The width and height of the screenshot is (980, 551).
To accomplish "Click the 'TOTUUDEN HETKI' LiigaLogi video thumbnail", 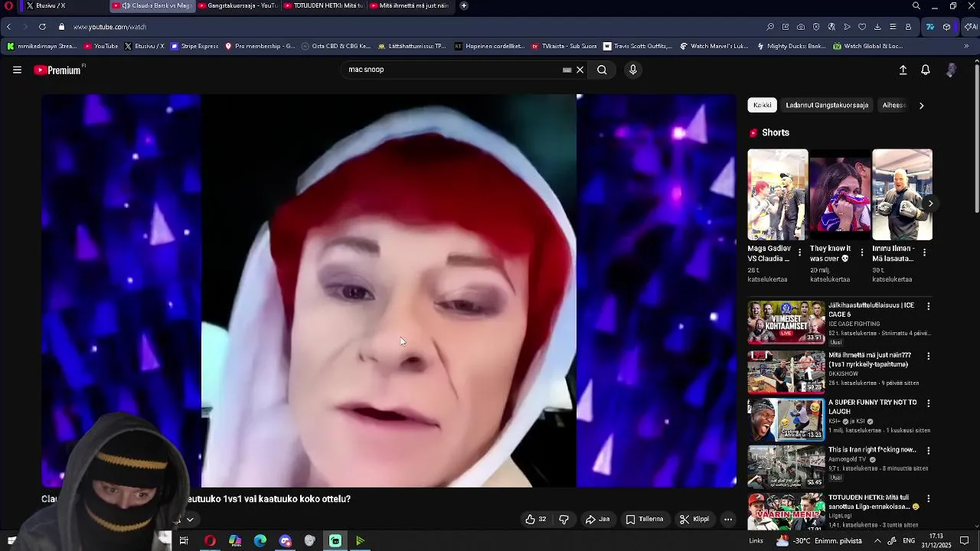I will 786,512.
